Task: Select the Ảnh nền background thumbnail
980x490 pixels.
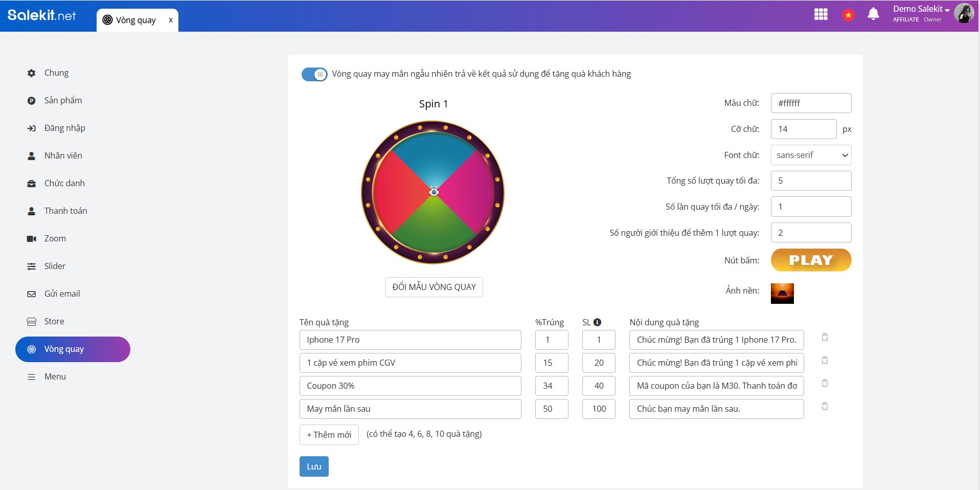Action: tap(782, 294)
